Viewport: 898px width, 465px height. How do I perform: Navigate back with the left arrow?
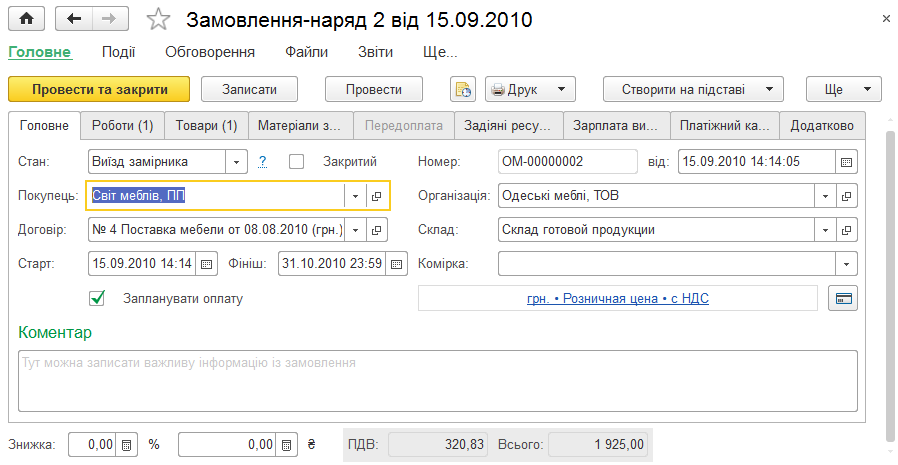[x=74, y=19]
